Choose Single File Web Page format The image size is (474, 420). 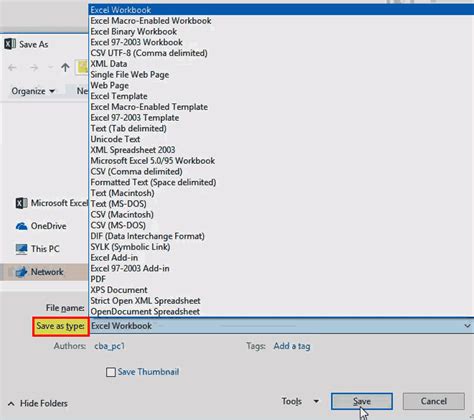(281, 75)
